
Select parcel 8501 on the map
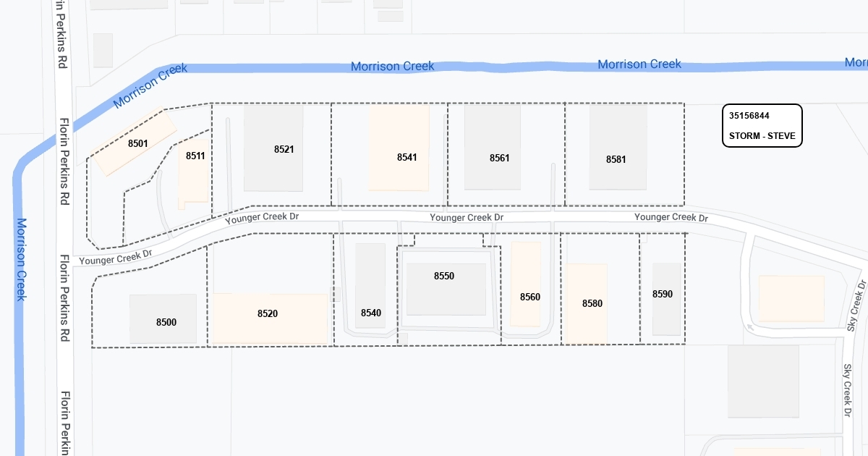[x=137, y=143]
